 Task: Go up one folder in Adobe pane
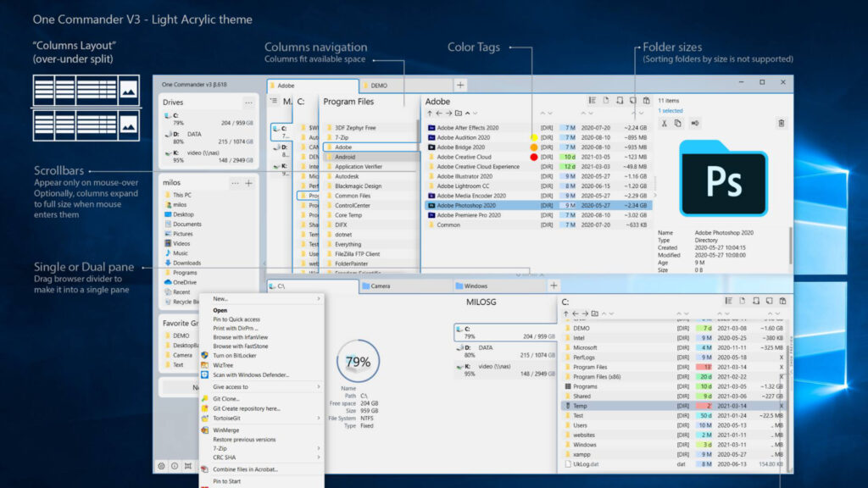click(430, 114)
